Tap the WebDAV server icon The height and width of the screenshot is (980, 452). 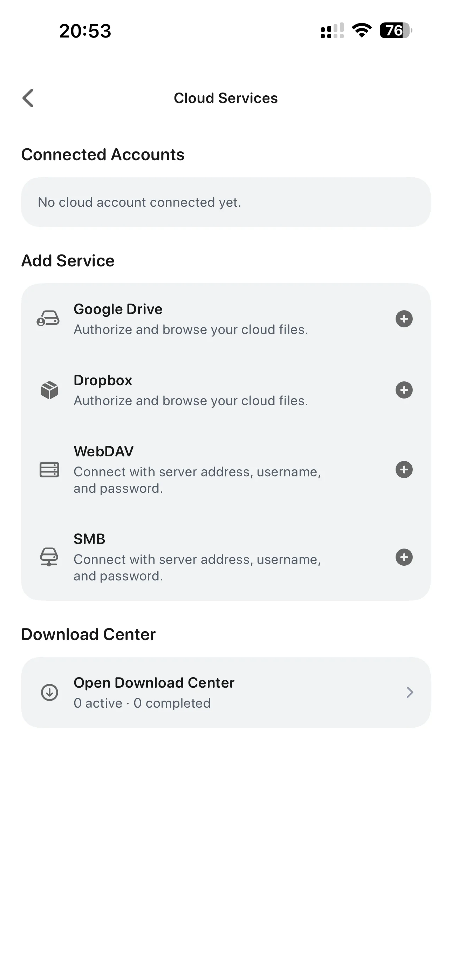[49, 469]
